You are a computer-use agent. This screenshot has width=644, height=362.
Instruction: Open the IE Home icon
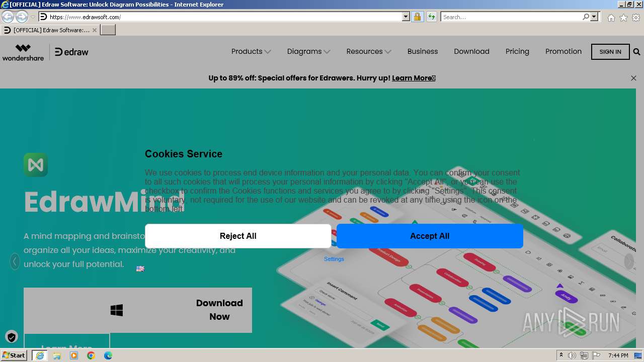click(611, 18)
